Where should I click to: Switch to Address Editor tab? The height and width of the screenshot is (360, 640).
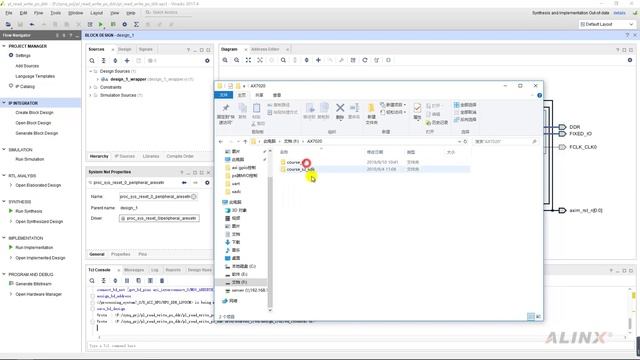click(x=265, y=49)
